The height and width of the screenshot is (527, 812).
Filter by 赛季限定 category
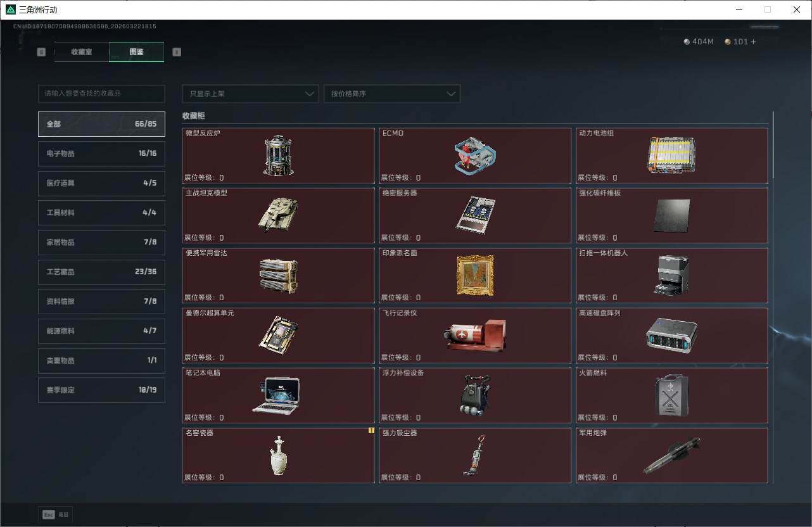click(101, 390)
